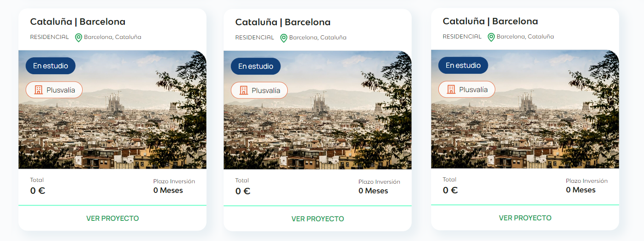Click the location pin icon in the left card
644x241 pixels.
(x=78, y=38)
